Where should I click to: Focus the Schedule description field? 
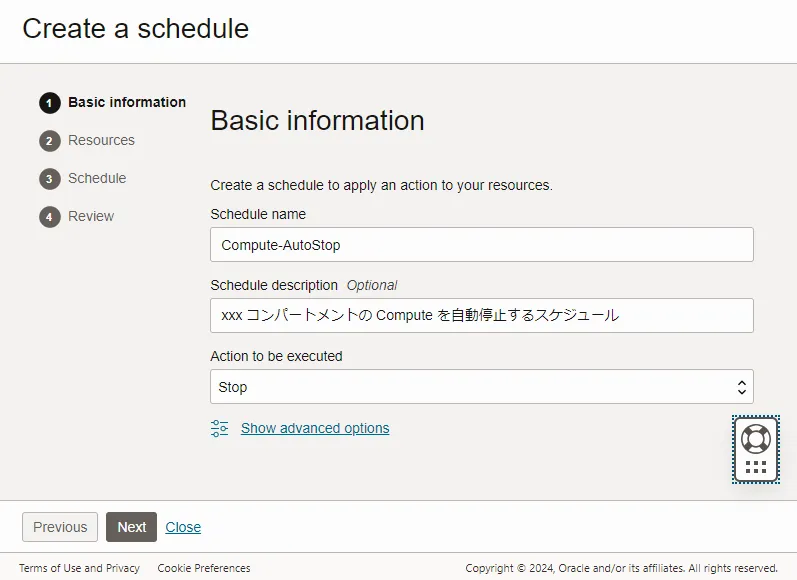coord(482,316)
